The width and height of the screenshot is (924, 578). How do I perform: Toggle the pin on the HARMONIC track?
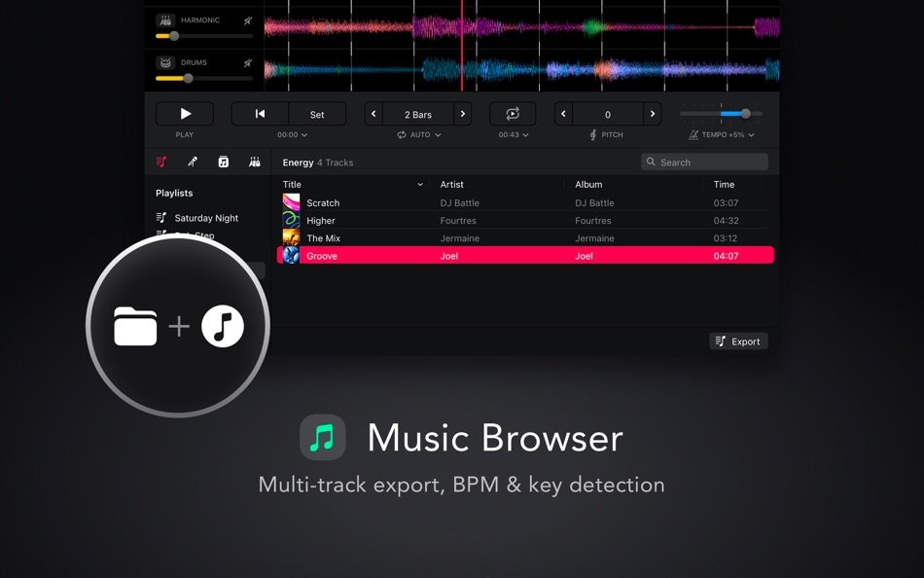[248, 19]
